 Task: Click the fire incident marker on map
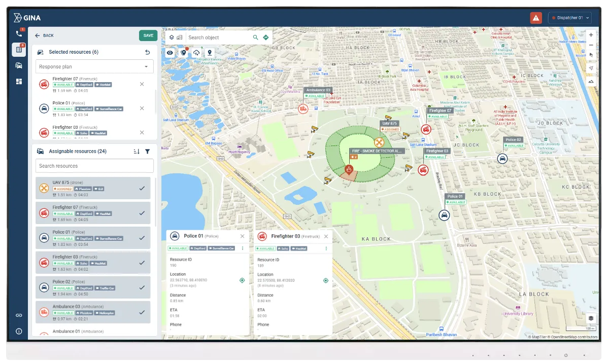tap(349, 170)
